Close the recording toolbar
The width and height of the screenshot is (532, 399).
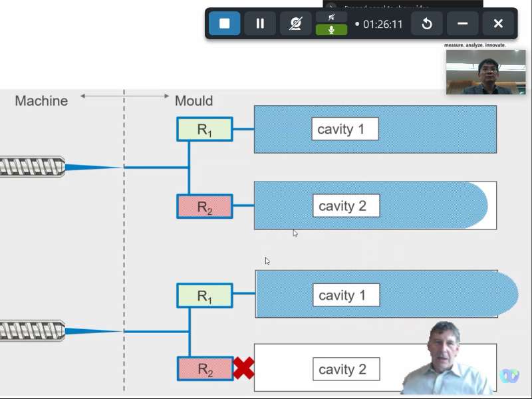[x=498, y=24]
